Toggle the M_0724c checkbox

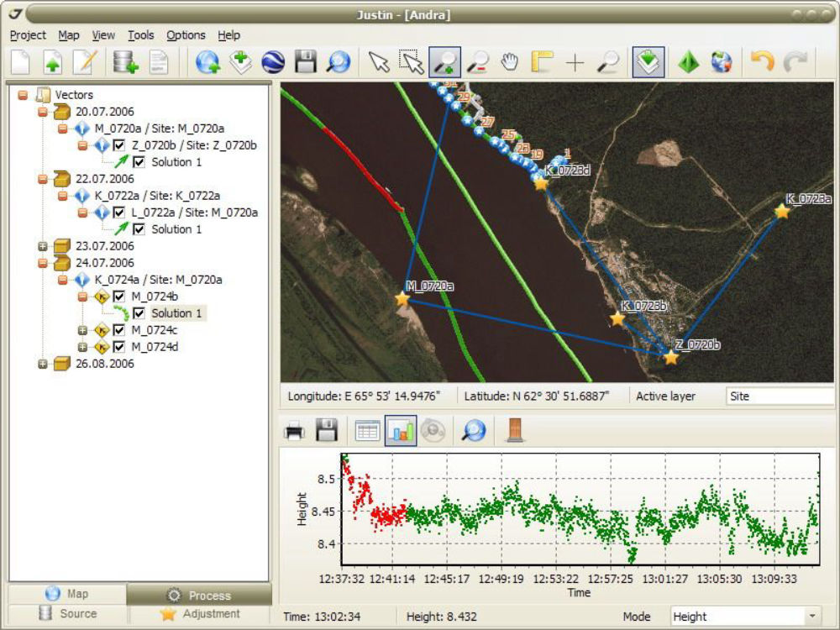(x=118, y=330)
